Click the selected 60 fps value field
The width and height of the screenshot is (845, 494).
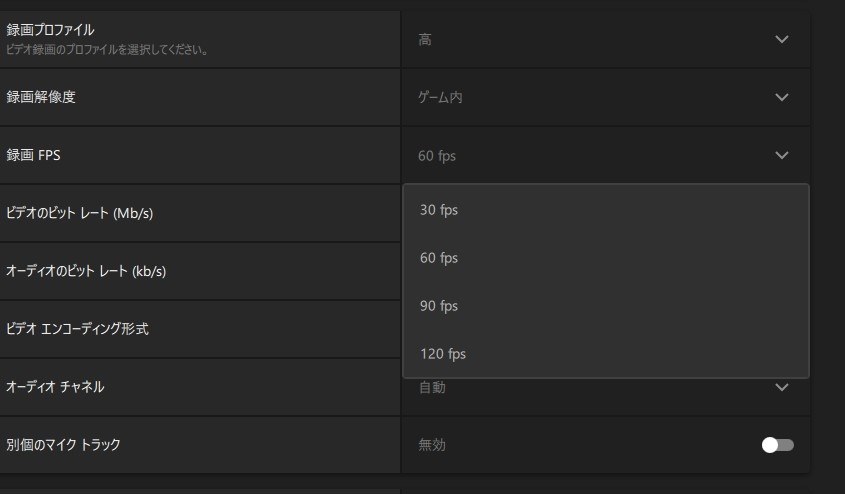click(438, 156)
